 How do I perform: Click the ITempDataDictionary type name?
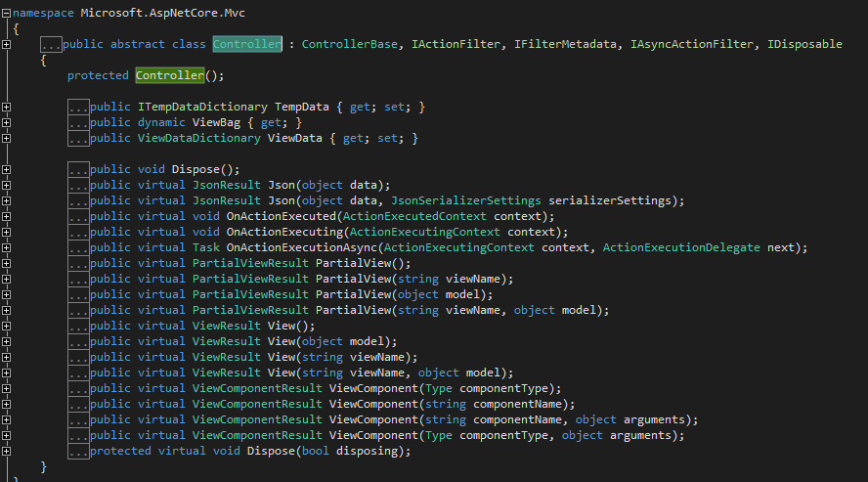[x=202, y=107]
